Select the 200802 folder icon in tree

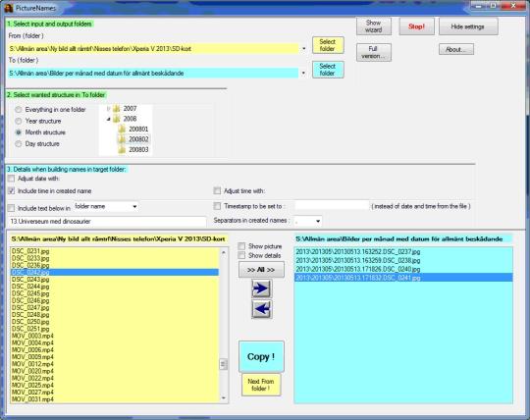click(122, 139)
